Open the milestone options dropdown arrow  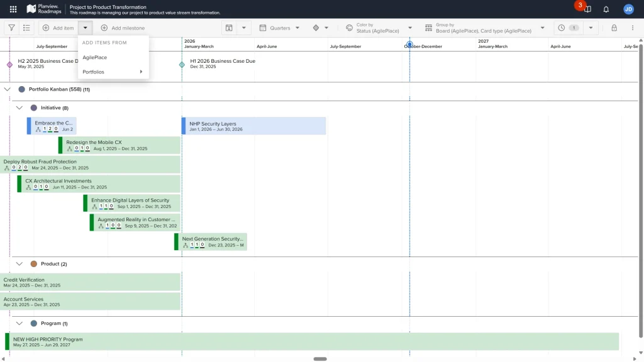(x=326, y=28)
